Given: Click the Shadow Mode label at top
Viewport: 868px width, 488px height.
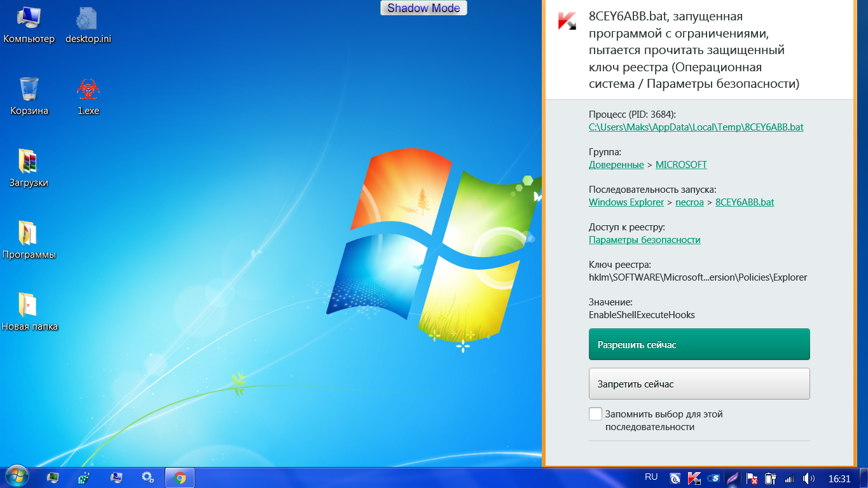Looking at the screenshot, I should tap(424, 8).
